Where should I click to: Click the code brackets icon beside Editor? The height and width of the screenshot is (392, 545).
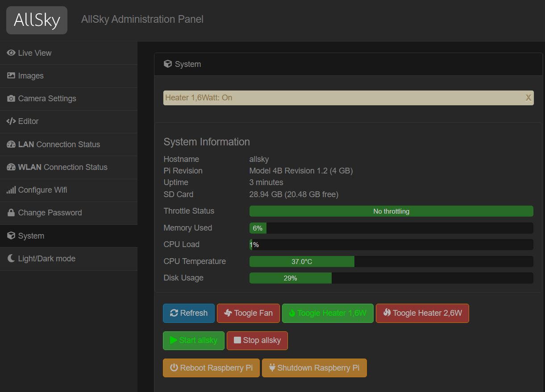[11, 121]
